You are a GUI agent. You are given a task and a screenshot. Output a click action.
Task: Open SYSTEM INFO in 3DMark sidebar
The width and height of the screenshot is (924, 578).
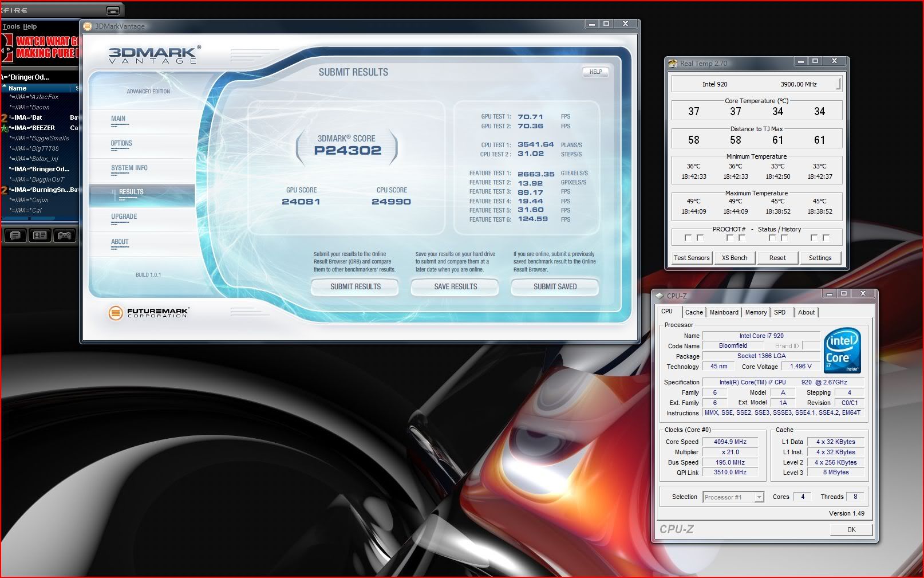(x=129, y=168)
